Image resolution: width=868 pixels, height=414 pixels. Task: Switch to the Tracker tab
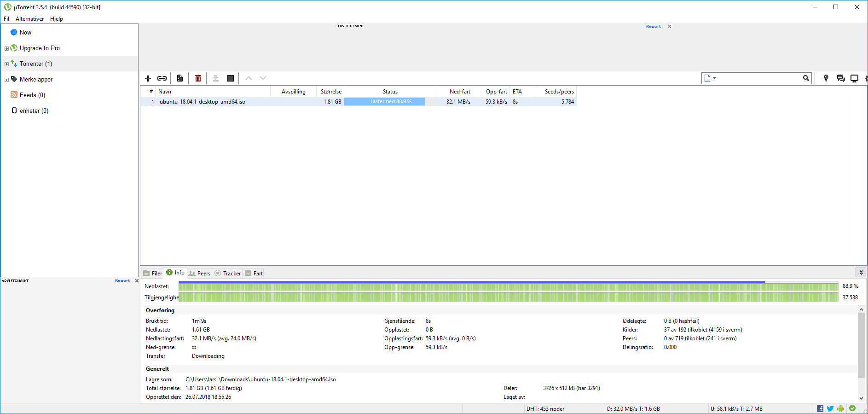[228, 273]
